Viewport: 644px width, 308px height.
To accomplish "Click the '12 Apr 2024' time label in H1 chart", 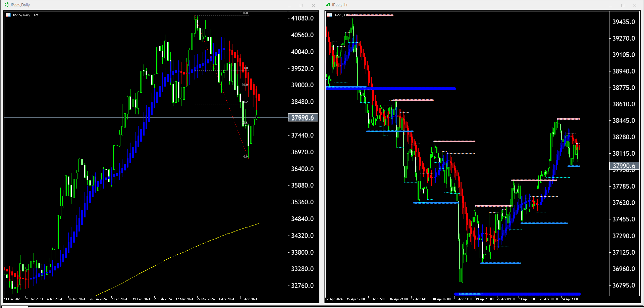I will pyautogui.click(x=334, y=299).
